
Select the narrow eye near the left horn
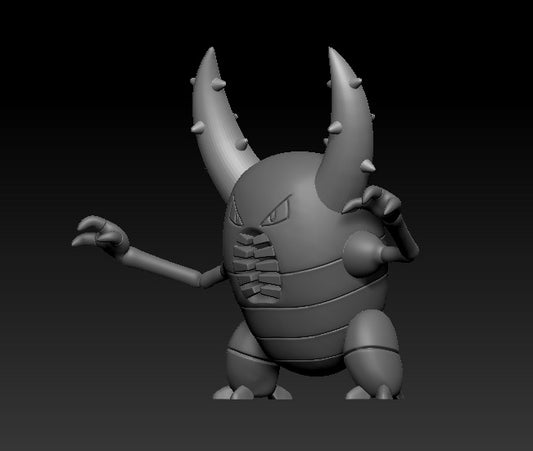(x=235, y=213)
